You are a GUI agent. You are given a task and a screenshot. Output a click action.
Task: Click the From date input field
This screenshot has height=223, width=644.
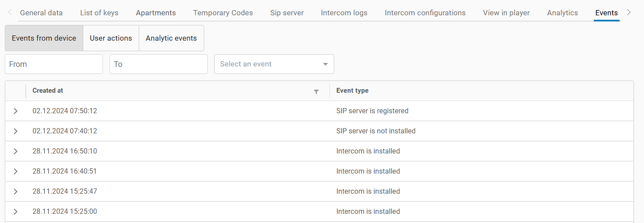point(54,64)
